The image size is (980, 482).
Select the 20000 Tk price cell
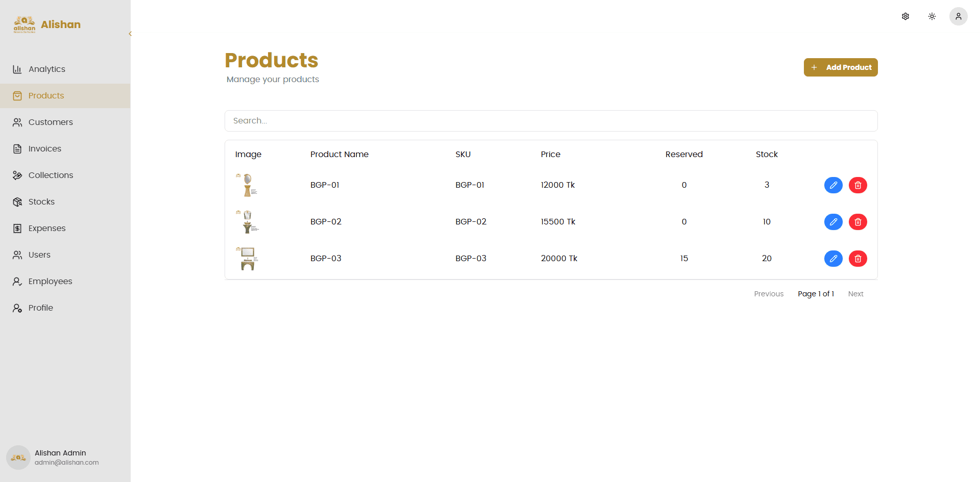point(559,259)
